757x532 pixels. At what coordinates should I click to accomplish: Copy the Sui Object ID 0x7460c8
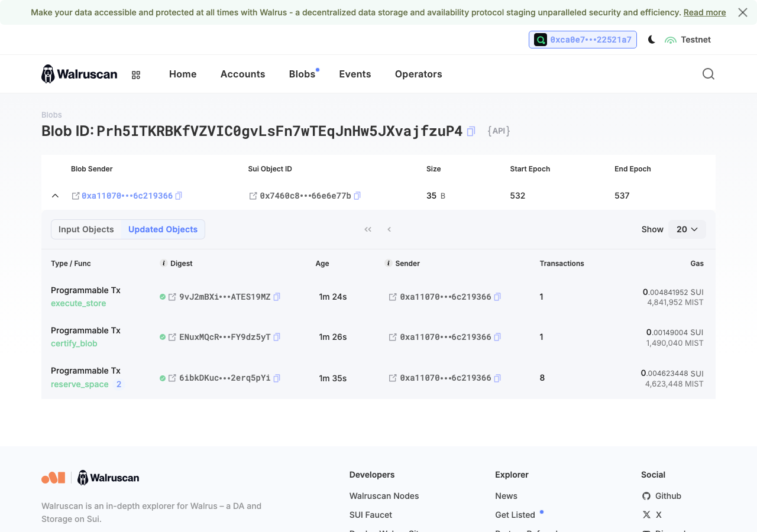357,196
